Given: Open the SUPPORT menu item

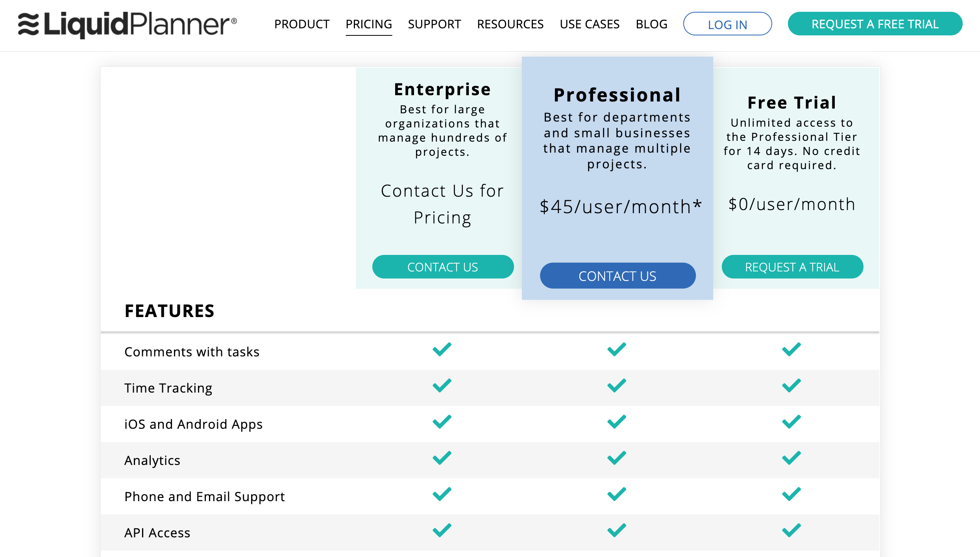Looking at the screenshot, I should [435, 24].
